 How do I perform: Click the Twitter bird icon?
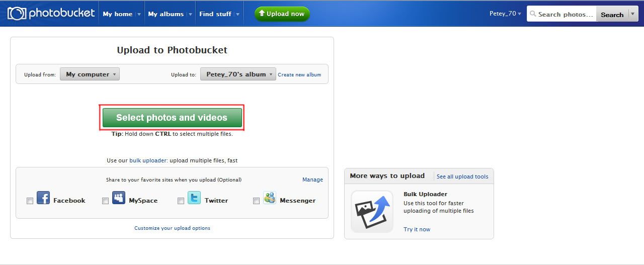pyautogui.click(x=194, y=198)
